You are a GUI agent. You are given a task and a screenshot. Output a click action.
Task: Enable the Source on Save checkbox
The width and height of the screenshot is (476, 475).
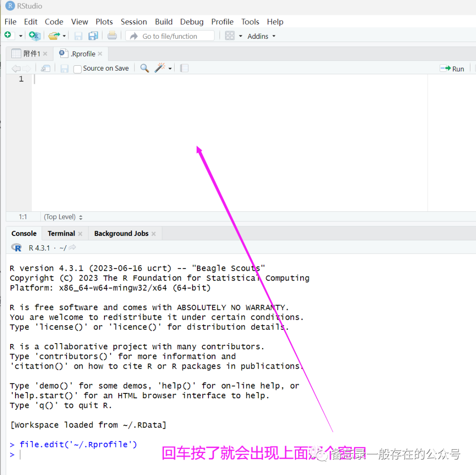78,69
